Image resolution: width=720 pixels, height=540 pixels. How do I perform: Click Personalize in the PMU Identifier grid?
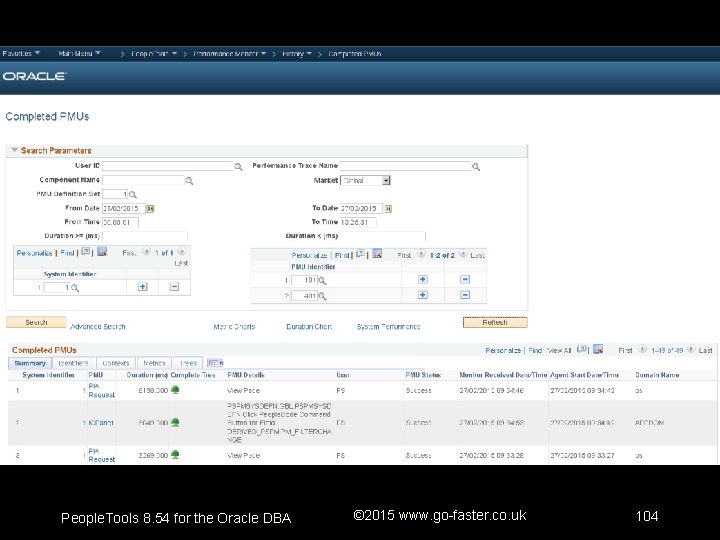[x=309, y=255]
